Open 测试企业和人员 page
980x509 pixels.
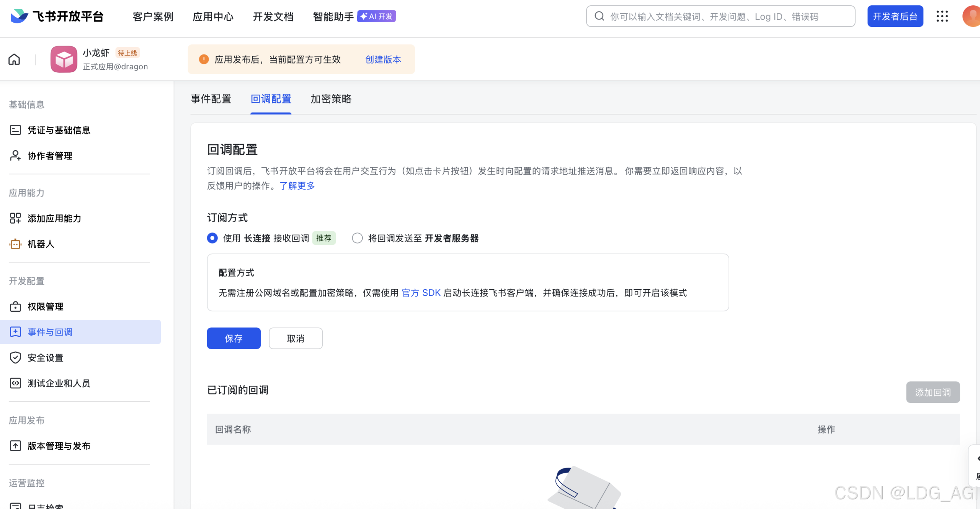click(58, 383)
